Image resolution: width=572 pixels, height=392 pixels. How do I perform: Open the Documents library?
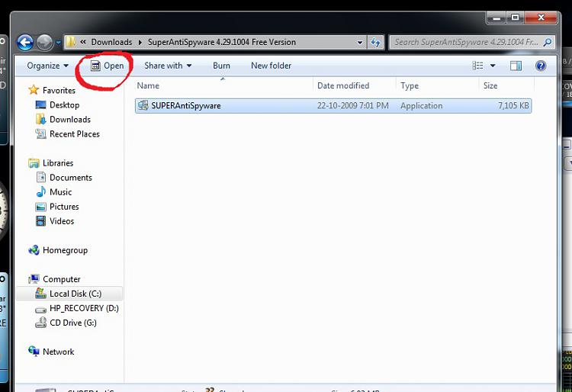[x=71, y=178]
